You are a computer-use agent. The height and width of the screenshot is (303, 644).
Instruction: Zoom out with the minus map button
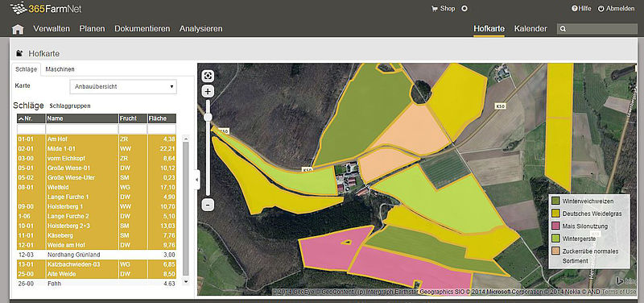(208, 205)
